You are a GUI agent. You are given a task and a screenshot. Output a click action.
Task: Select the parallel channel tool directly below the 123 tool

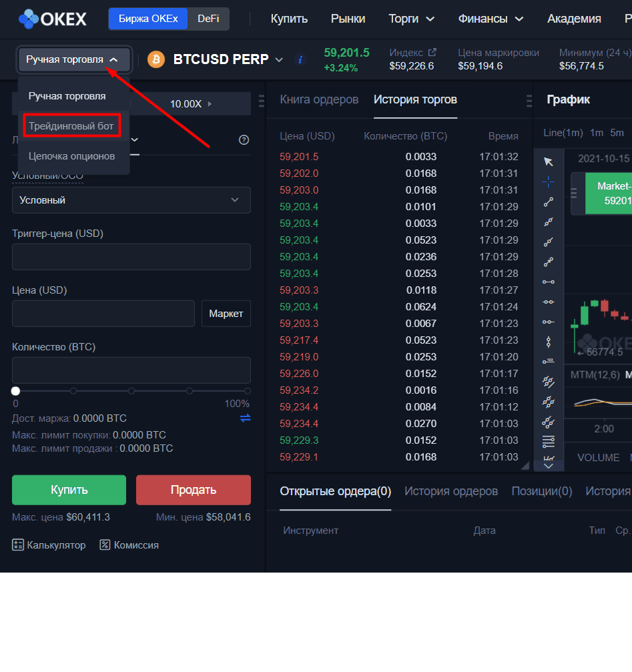(549, 382)
